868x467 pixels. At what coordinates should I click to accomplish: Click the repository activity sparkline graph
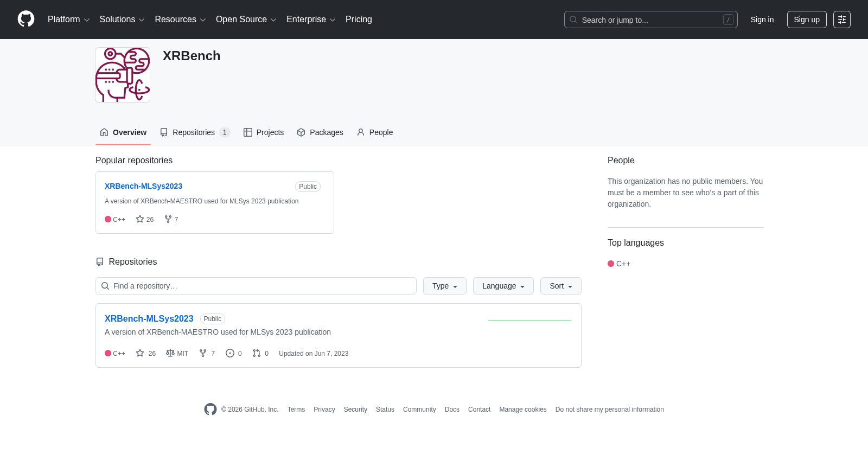tap(530, 320)
